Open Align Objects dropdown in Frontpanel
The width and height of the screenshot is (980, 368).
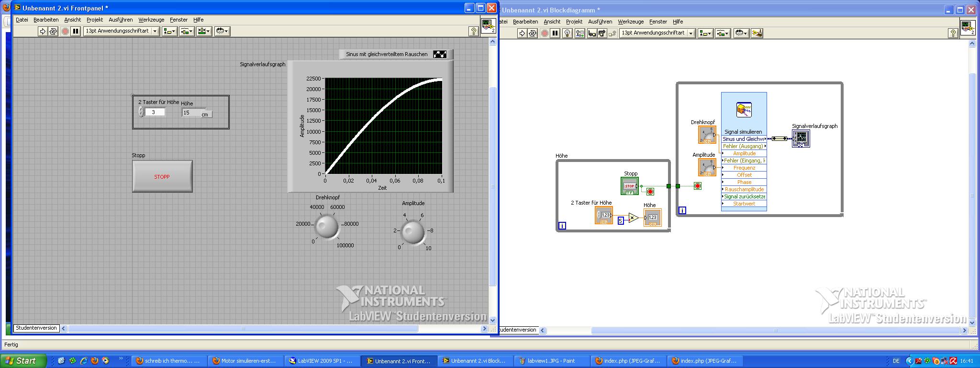pos(170,31)
